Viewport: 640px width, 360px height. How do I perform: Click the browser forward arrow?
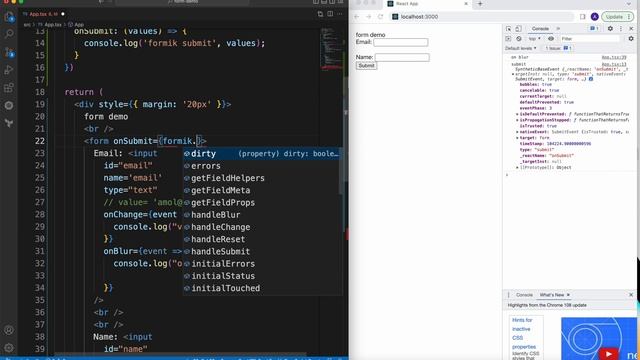(369, 17)
